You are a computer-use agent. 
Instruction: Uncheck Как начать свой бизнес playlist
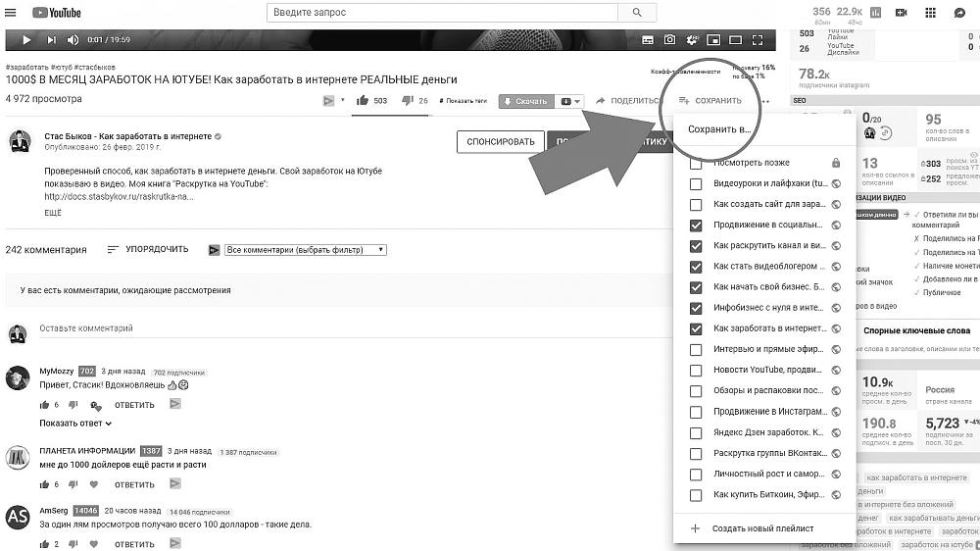[x=696, y=287]
